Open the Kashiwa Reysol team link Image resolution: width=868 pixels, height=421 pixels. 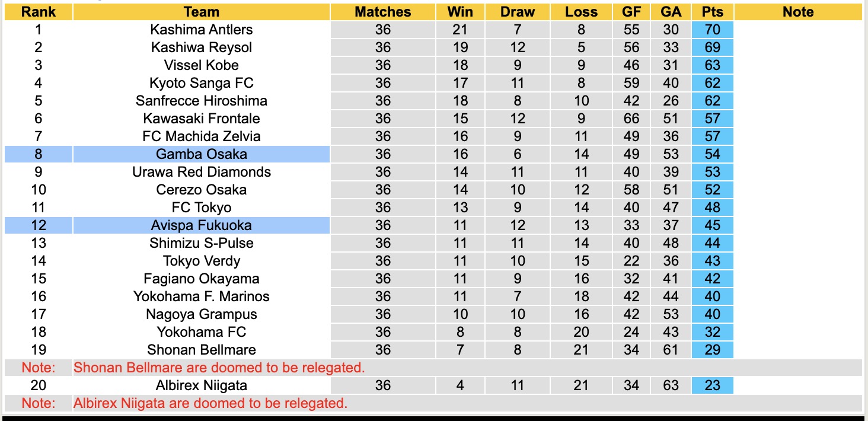click(202, 47)
